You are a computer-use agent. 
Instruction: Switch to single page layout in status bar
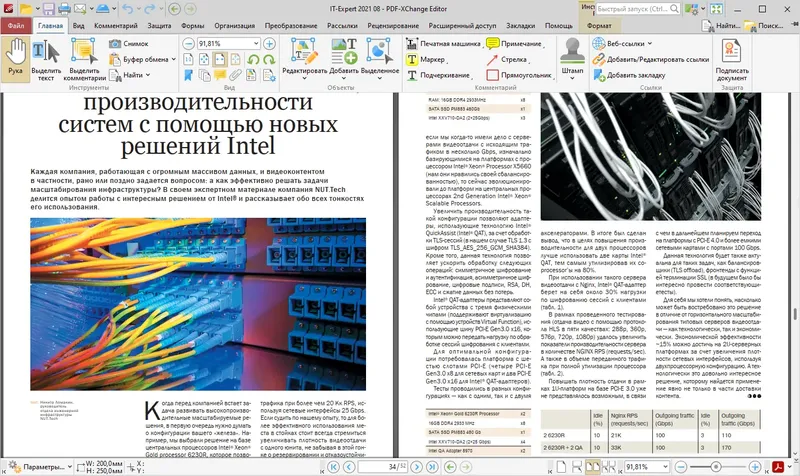561,467
